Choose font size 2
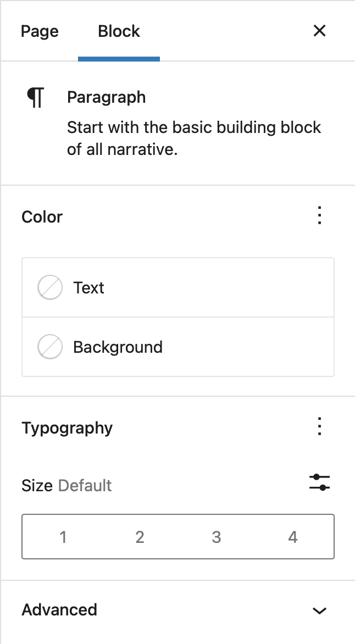The height and width of the screenshot is (644, 355). click(140, 537)
